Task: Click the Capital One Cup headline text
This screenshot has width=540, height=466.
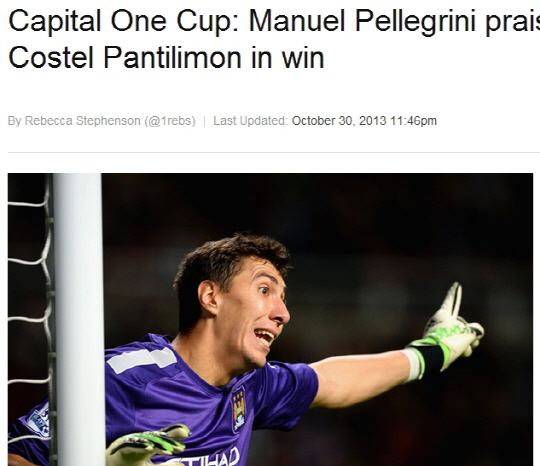Action: pos(123,21)
